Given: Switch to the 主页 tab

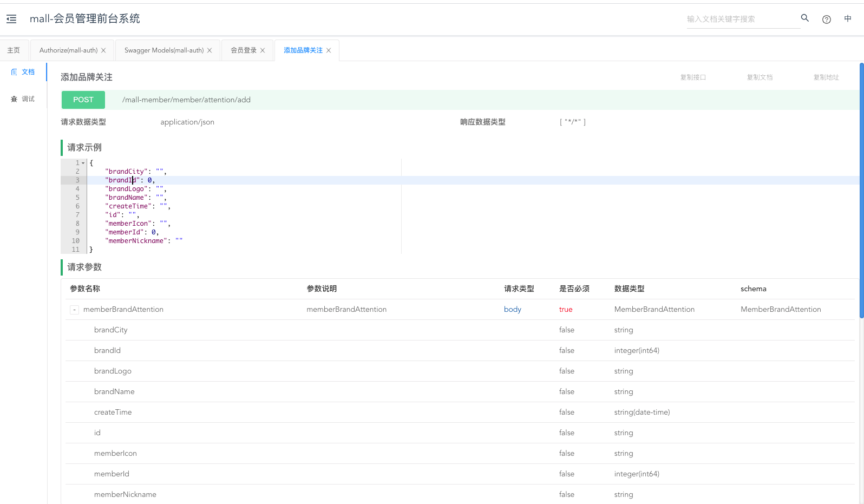Looking at the screenshot, I should coord(14,50).
